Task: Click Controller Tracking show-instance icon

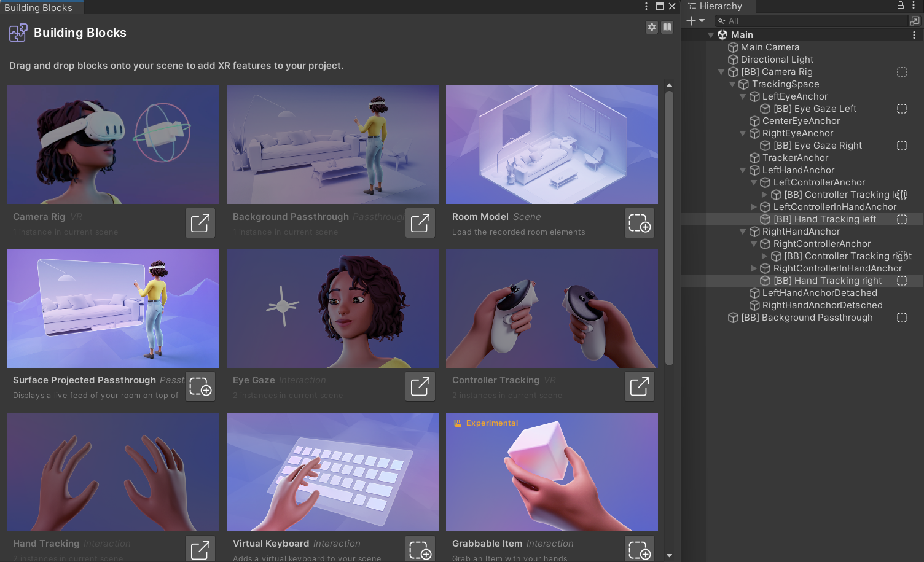Action: click(639, 386)
